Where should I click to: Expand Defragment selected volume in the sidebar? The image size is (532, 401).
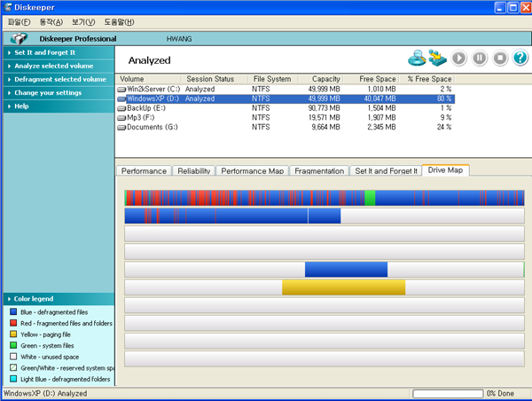[x=59, y=80]
